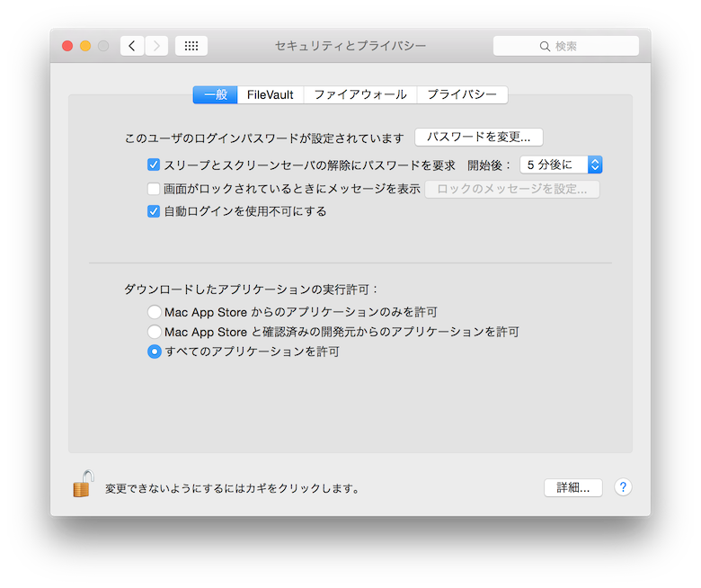
Task: Select すべてのアプリケーションを許可 radio button
Action: click(x=155, y=352)
